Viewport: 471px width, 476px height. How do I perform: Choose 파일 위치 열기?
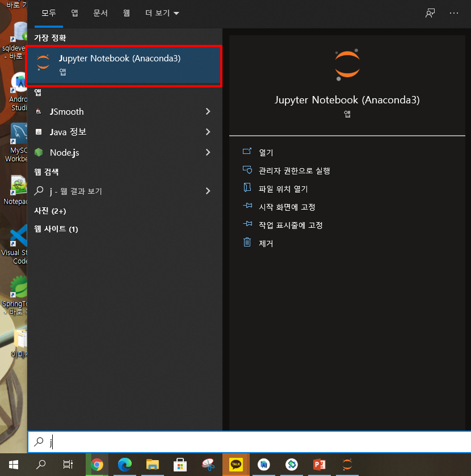click(x=283, y=189)
